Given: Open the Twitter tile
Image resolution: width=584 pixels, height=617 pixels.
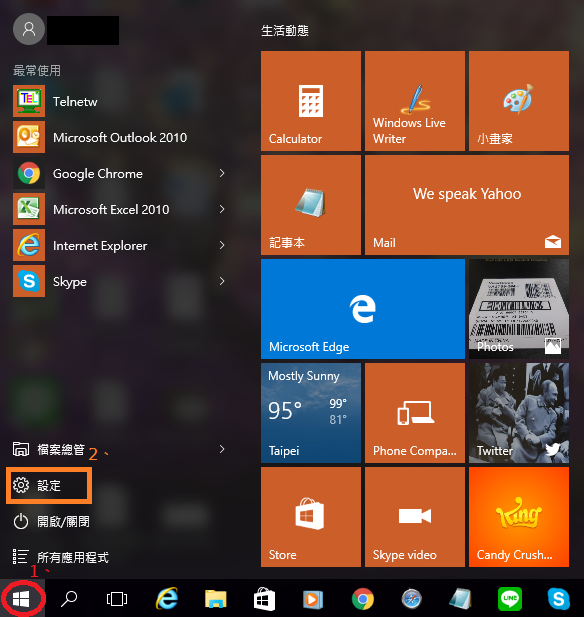Looking at the screenshot, I should coord(518,413).
